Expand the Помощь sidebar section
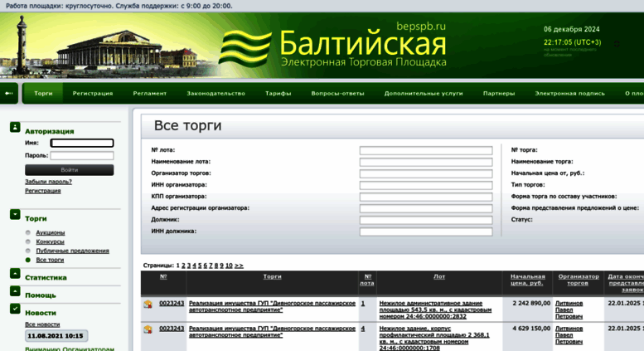 click(15, 291)
